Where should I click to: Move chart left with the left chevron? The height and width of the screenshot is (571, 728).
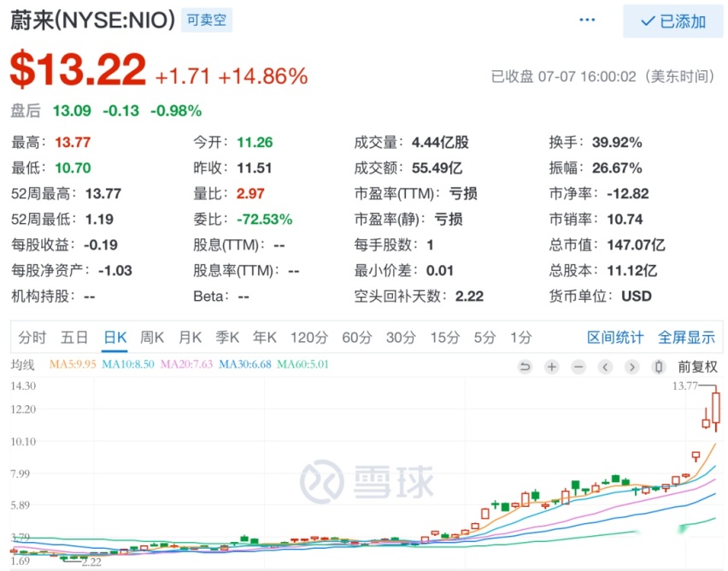click(x=605, y=367)
